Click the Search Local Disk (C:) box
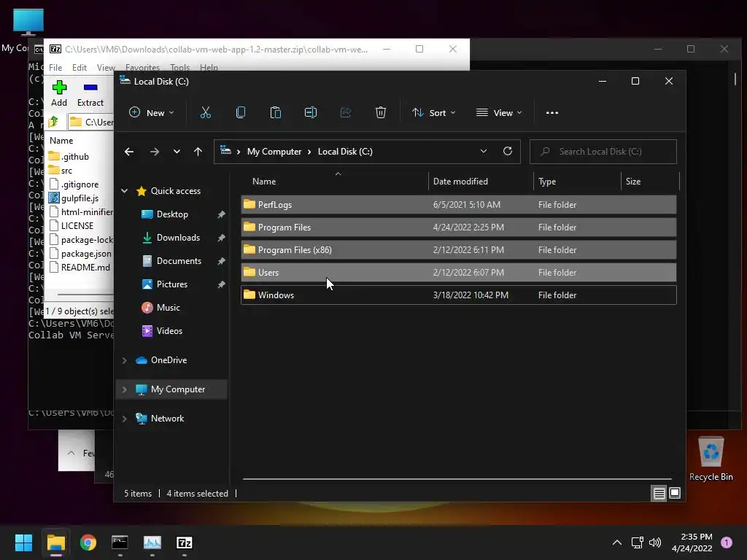Viewport: 747px width, 560px height. 603,152
